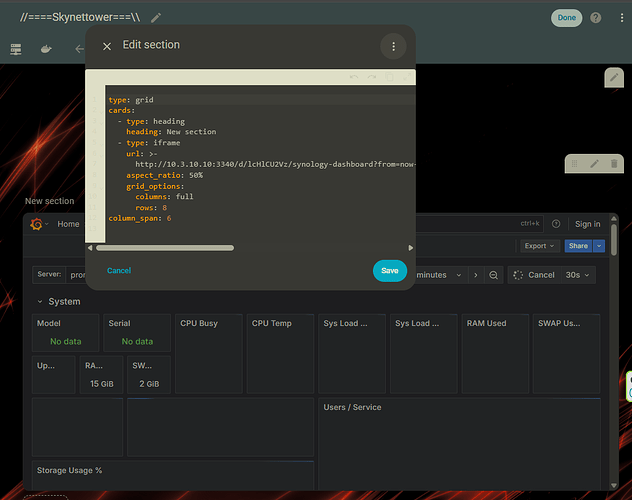
Task: Open the Share button's dropdown arrow
Action: 599,246
